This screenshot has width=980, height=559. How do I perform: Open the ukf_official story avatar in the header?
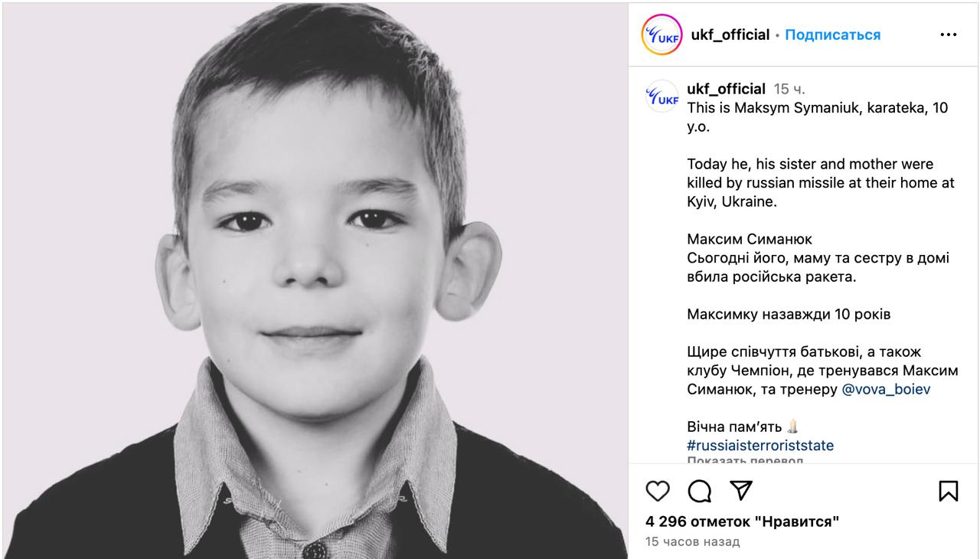click(661, 35)
